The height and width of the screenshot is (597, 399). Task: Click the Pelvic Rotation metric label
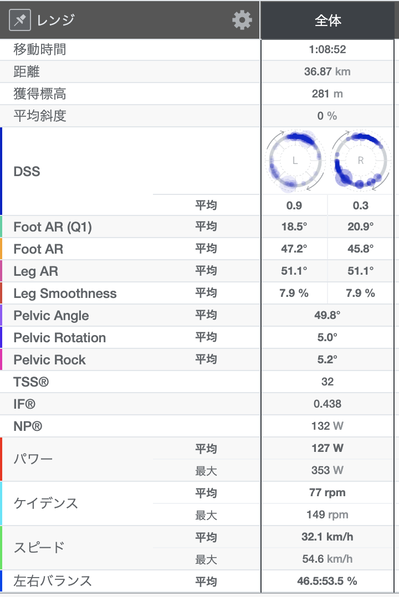pos(59,337)
